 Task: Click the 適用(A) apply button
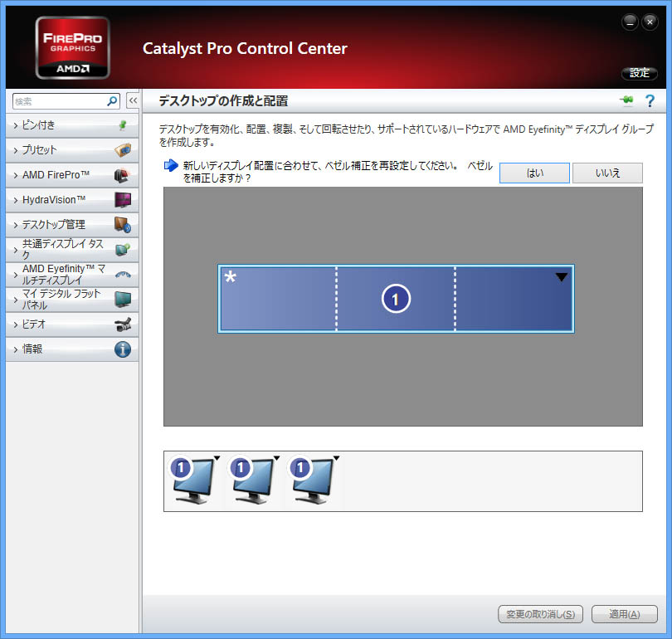(x=625, y=614)
